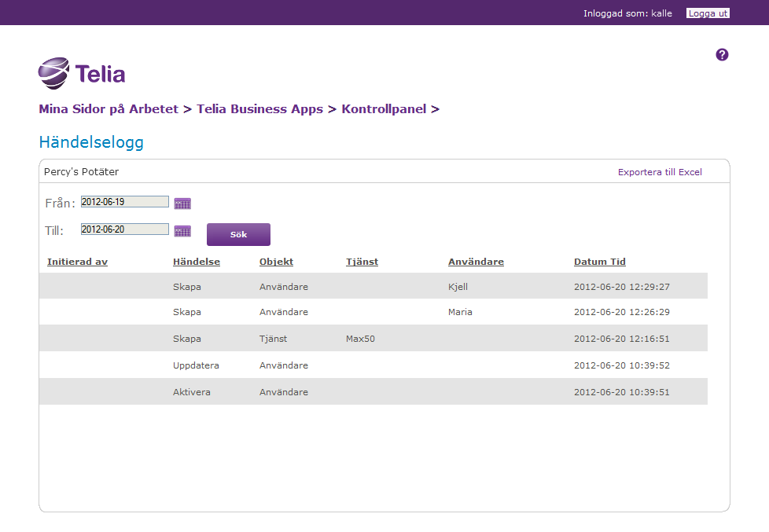Navigate to the Kontrollpanel breadcrumb
769x532 pixels.
click(x=384, y=109)
